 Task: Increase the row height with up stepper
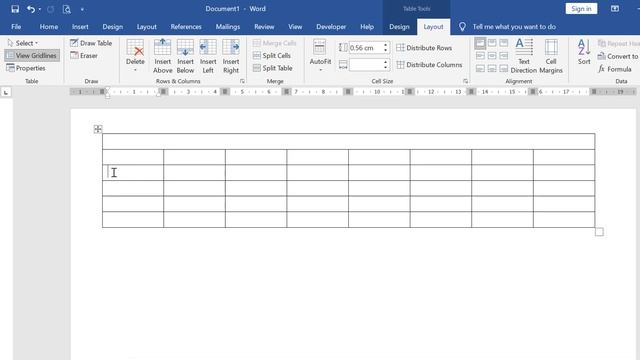[385, 45]
